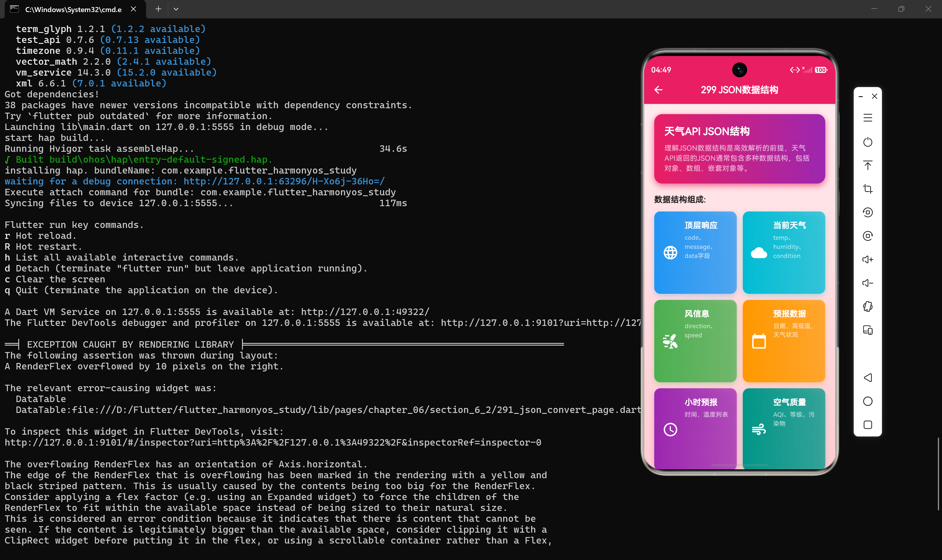Open the 风信息 wind info card

[695, 341]
